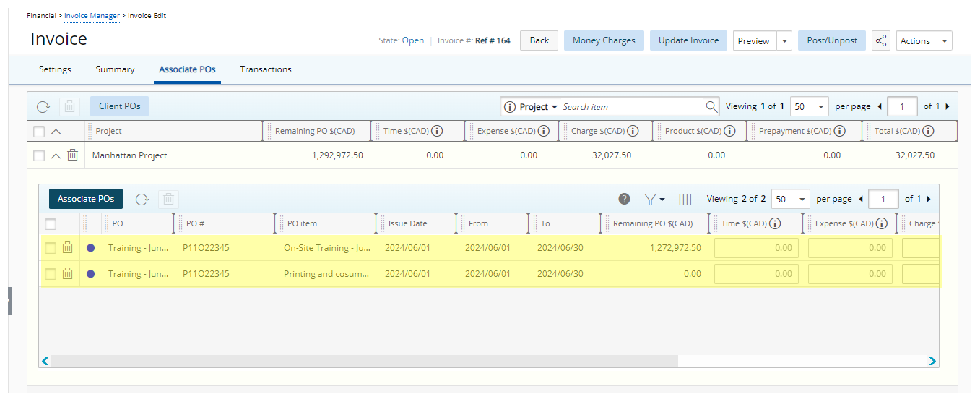
Task: Open the Preview dropdown arrow
Action: 784,40
